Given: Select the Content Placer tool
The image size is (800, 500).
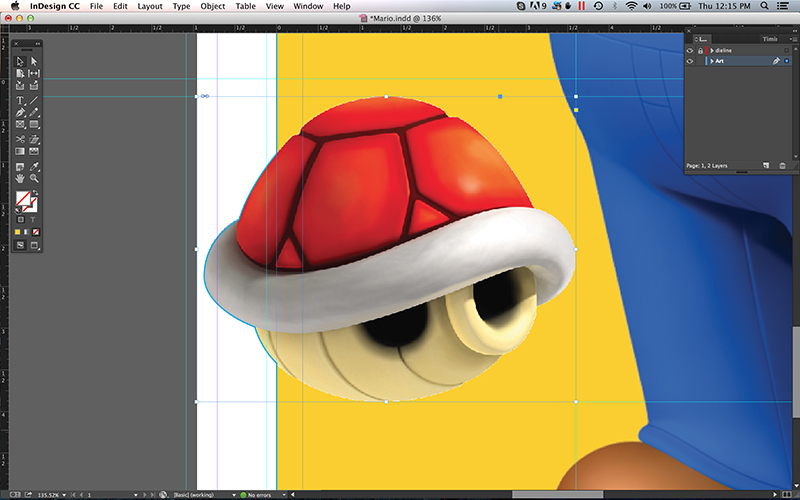Looking at the screenshot, I should pyautogui.click(x=34, y=85).
